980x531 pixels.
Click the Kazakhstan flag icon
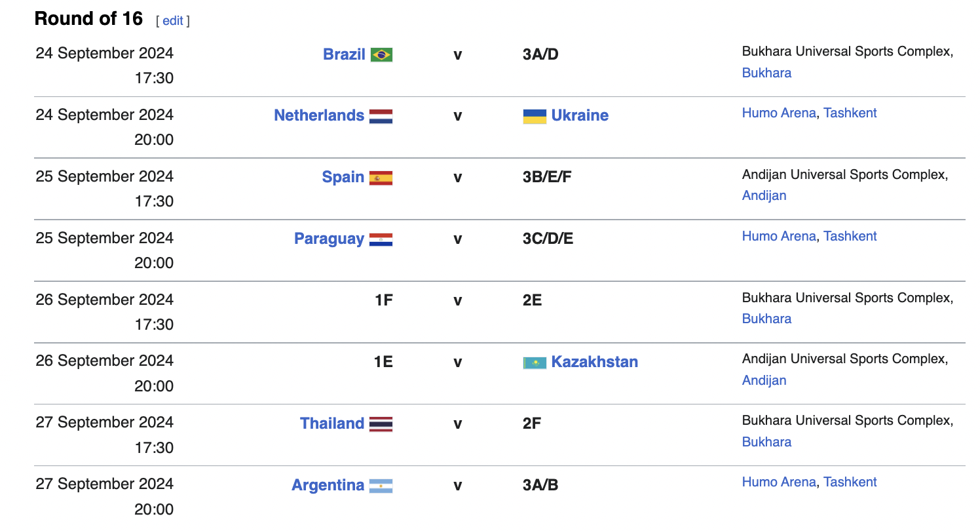[x=535, y=363]
